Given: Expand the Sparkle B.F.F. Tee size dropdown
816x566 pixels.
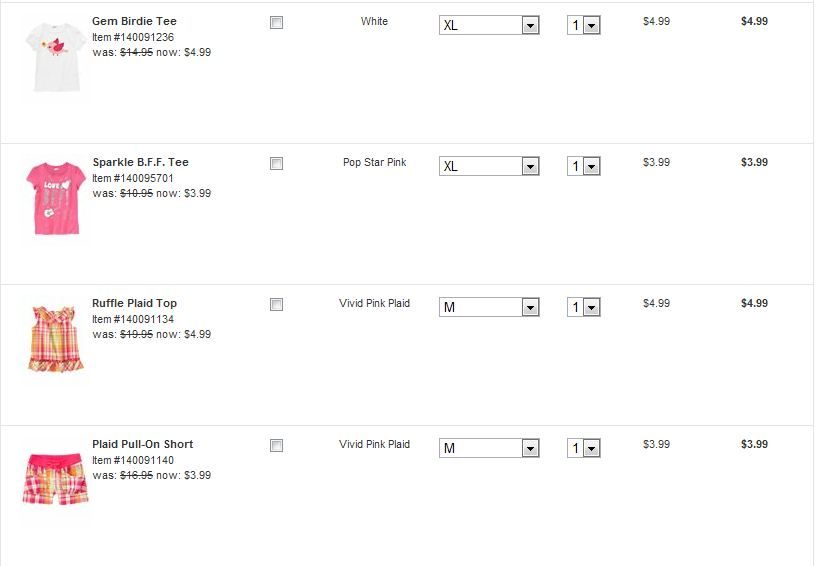Looking at the screenshot, I should point(489,166).
